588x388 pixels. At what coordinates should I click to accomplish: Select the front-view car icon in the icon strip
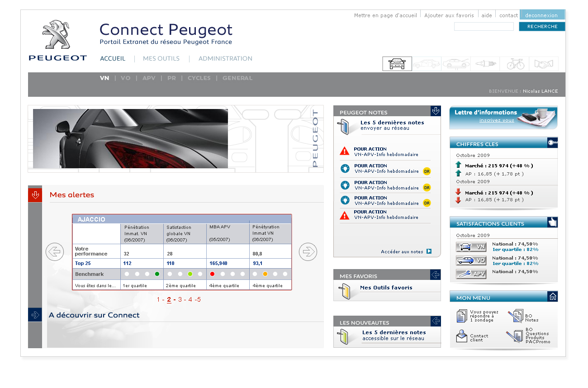click(x=397, y=64)
